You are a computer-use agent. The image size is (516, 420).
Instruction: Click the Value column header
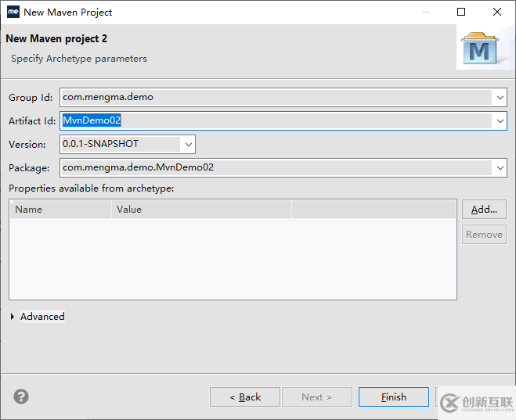point(201,210)
